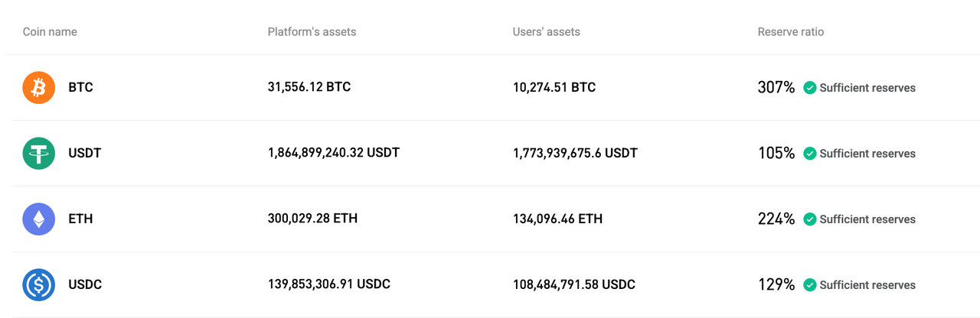Click green checkmark beside USDT sufficient reserves
Image resolution: width=980 pixels, height=318 pixels.
pos(809,154)
